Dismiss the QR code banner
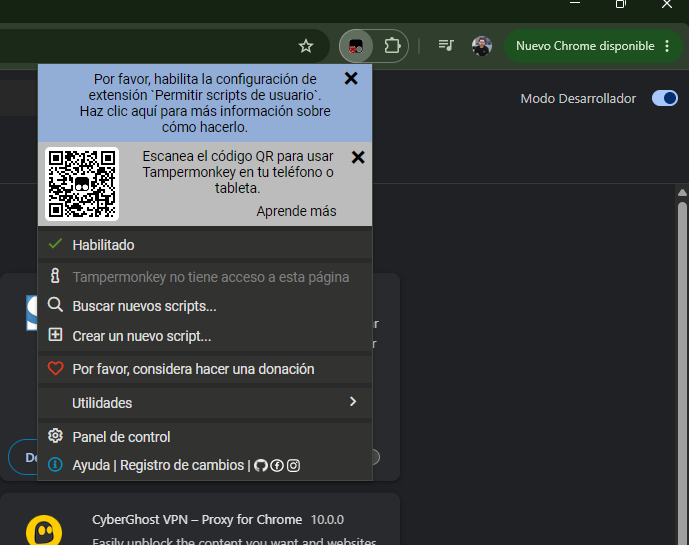Image resolution: width=689 pixels, height=545 pixels. pos(358,157)
